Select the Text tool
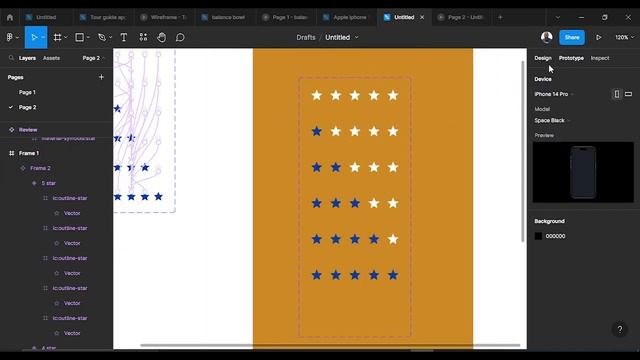The image size is (640, 360). (x=124, y=37)
